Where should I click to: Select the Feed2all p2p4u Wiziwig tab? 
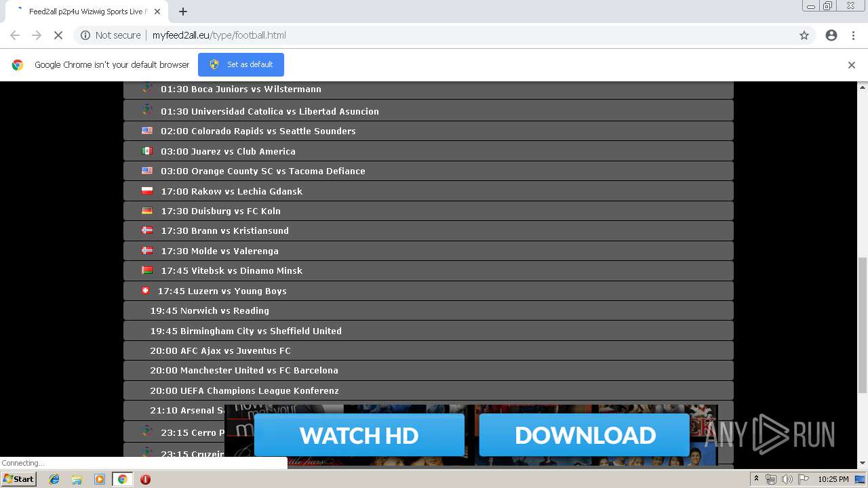pos(85,12)
